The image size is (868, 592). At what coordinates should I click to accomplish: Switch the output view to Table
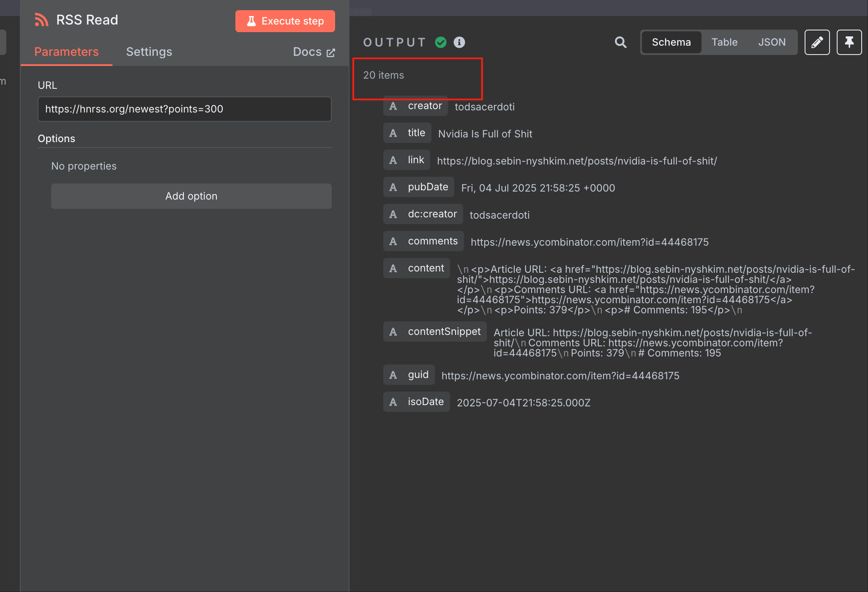pyautogui.click(x=724, y=42)
